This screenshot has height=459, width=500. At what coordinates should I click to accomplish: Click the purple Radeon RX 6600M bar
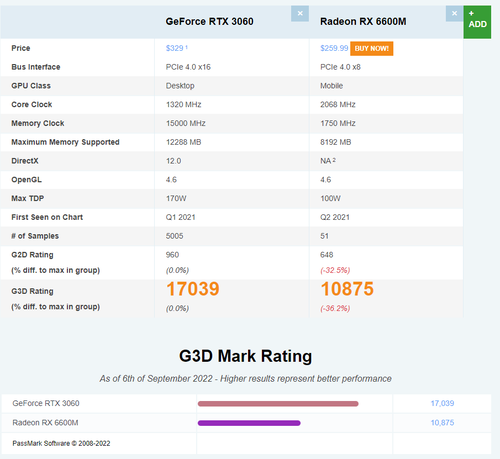tap(249, 423)
